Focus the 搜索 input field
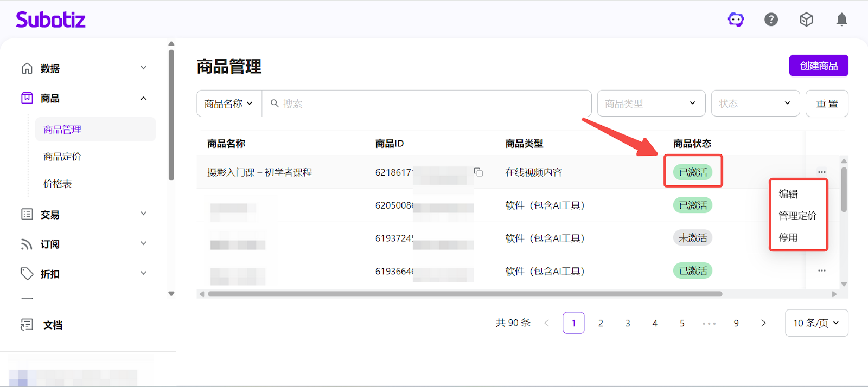 (429, 104)
